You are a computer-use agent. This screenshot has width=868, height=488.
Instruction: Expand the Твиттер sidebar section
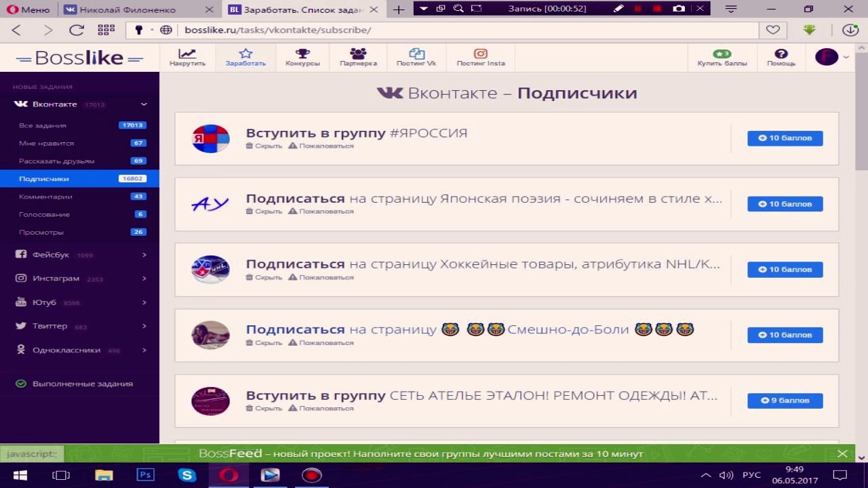coord(144,326)
